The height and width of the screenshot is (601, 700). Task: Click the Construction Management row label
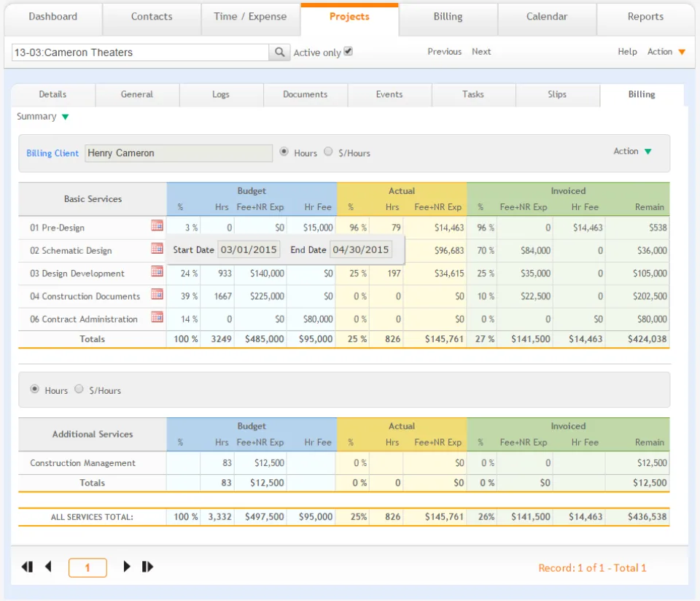coord(82,463)
